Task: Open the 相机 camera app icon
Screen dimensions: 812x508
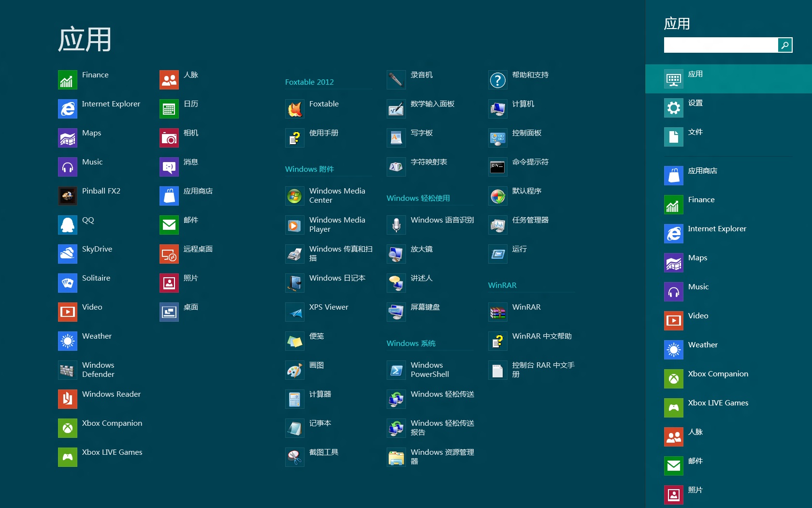Action: [x=169, y=138]
